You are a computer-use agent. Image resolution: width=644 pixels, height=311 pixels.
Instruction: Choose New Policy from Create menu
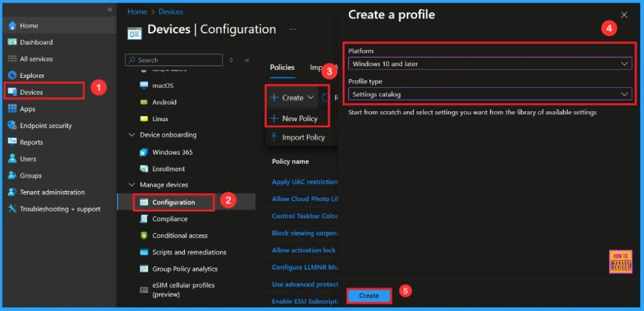pyautogui.click(x=294, y=119)
